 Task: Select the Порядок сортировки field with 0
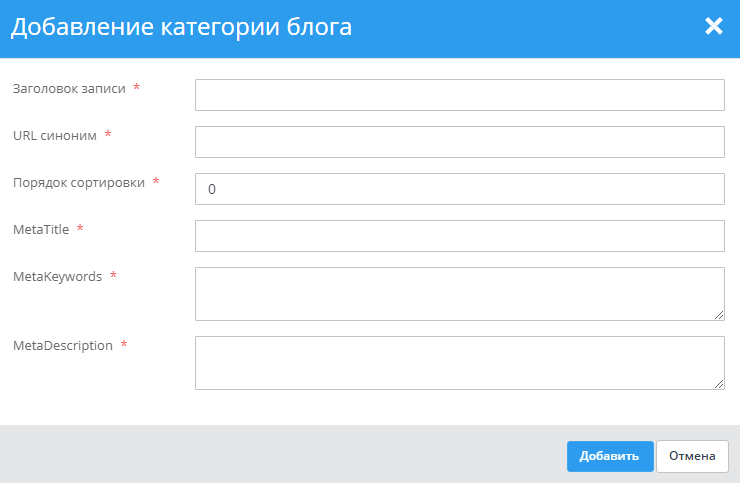[460, 189]
